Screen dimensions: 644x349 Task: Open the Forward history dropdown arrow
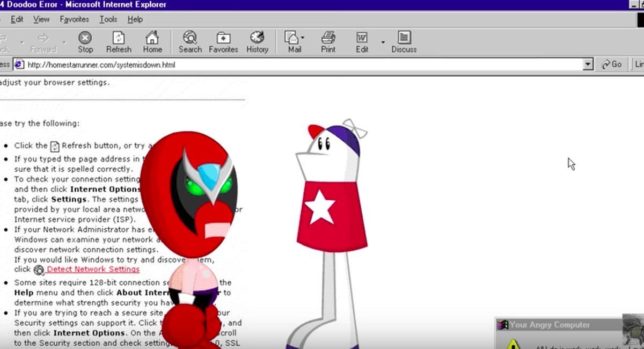[x=64, y=42]
